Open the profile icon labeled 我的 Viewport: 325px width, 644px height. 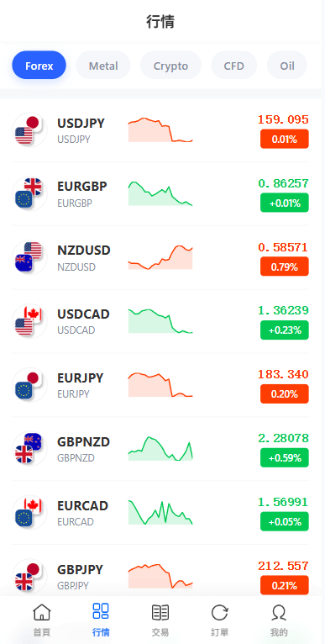[279, 612]
